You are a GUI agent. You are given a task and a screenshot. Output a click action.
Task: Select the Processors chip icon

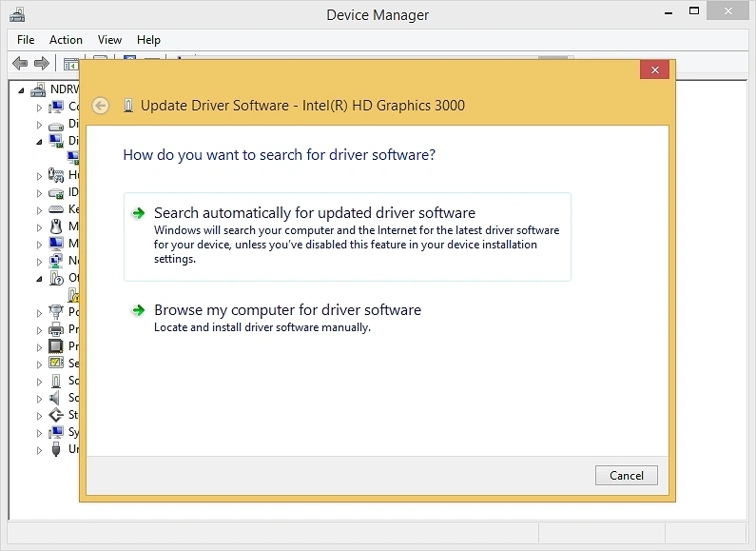pyautogui.click(x=56, y=346)
